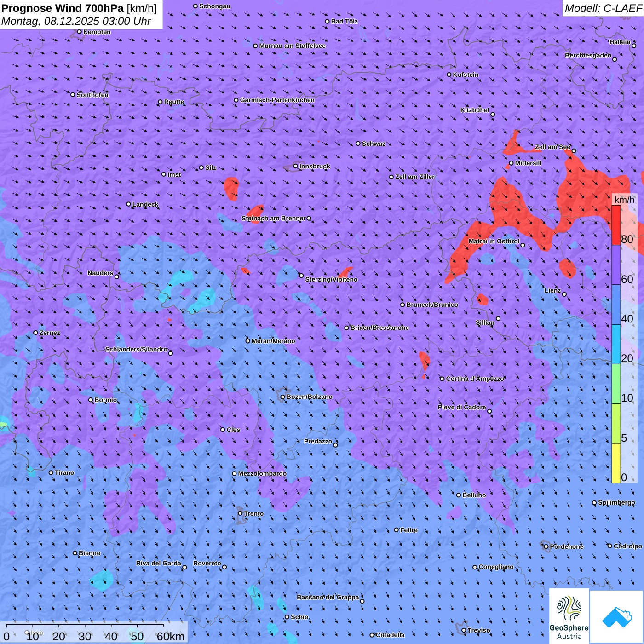
Task: Click the Schongau city label
Action: 215,6
